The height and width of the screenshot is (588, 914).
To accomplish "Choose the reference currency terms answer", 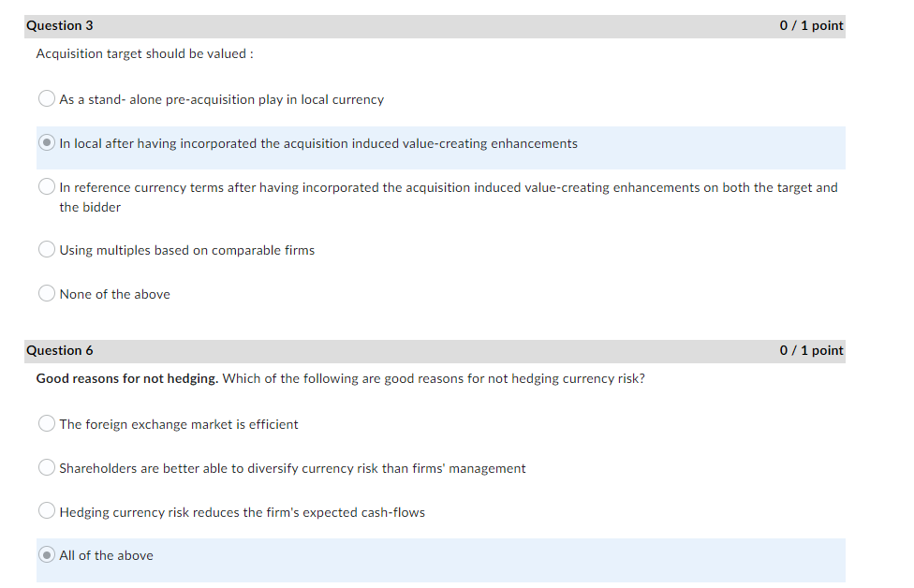I will pos(46,185).
